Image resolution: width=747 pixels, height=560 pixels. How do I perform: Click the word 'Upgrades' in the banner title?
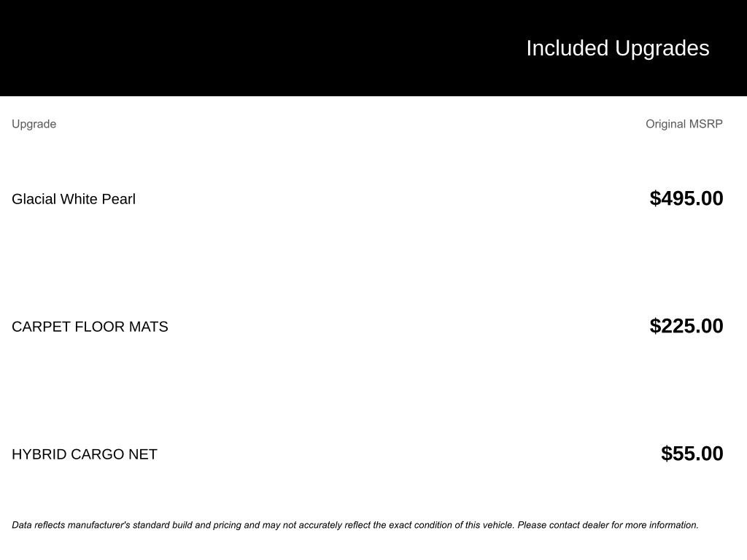click(662, 48)
